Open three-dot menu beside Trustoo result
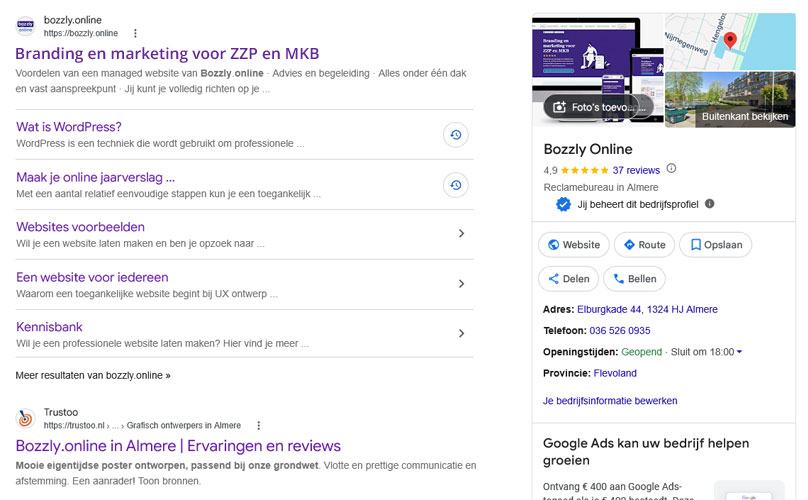 [259, 426]
